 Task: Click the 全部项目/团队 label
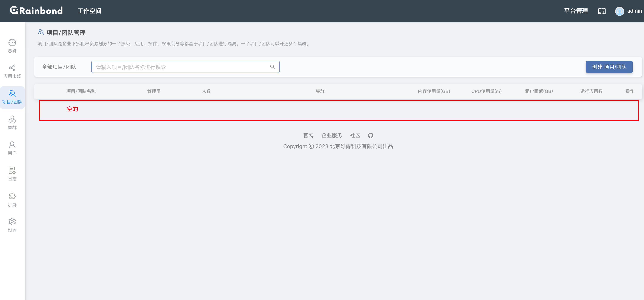click(59, 67)
